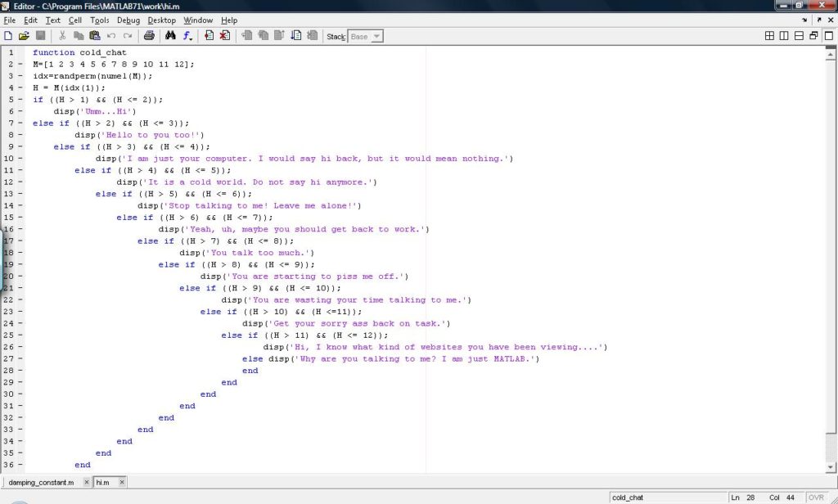
Task: Click the Redo button in the toolbar
Action: pyautogui.click(x=128, y=35)
